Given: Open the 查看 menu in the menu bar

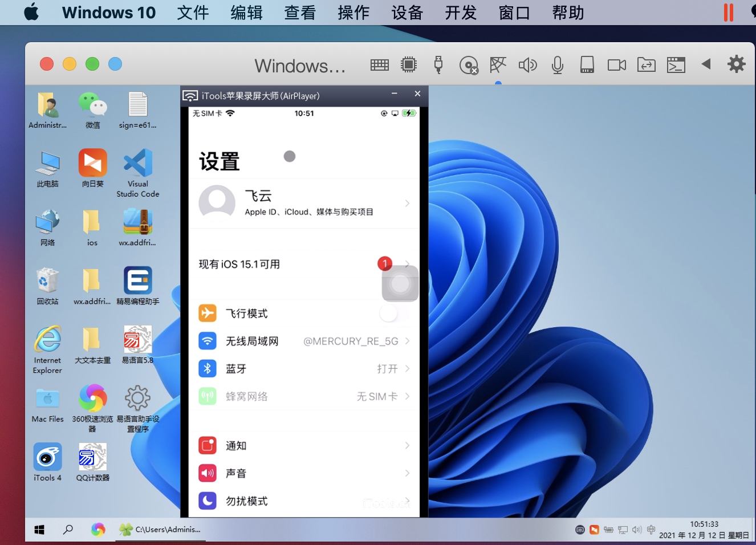Looking at the screenshot, I should pos(300,13).
